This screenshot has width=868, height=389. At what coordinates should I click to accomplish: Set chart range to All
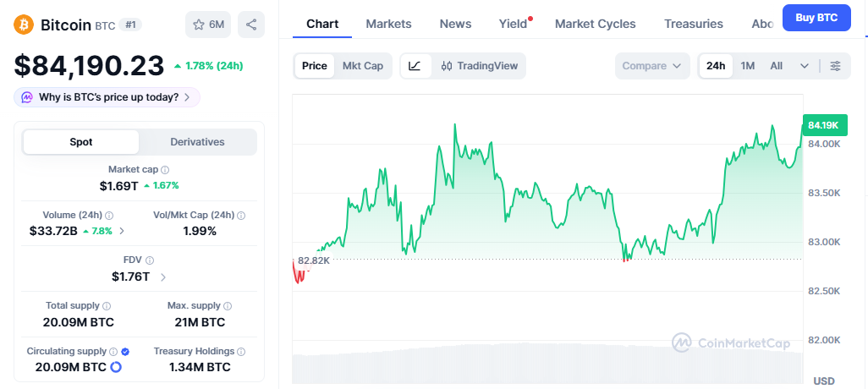[776, 66]
